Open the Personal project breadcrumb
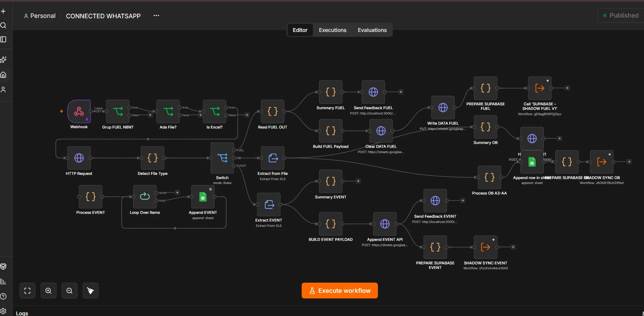 [x=40, y=16]
